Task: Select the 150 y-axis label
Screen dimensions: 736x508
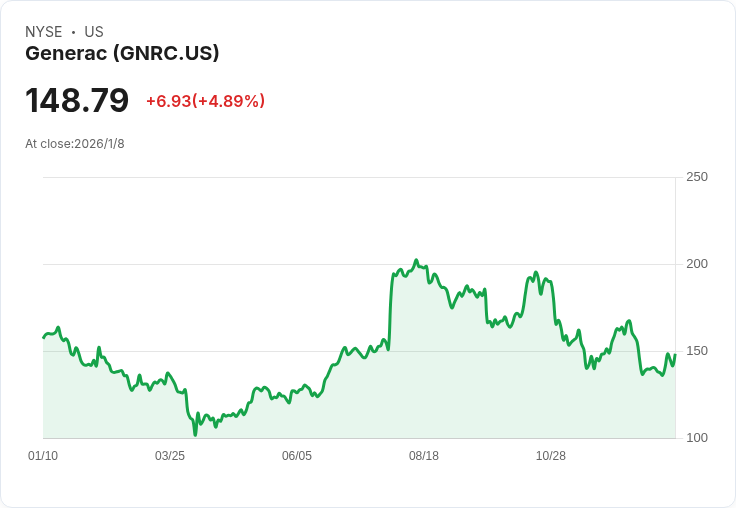Action: 696,351
